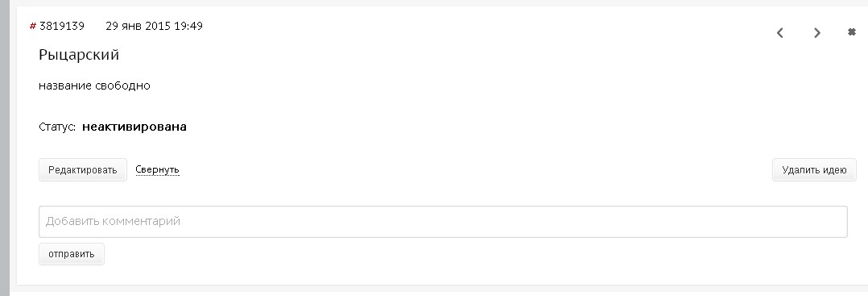The height and width of the screenshot is (296, 868).
Task: Delete the idea via Удалить идею
Action: [814, 169]
